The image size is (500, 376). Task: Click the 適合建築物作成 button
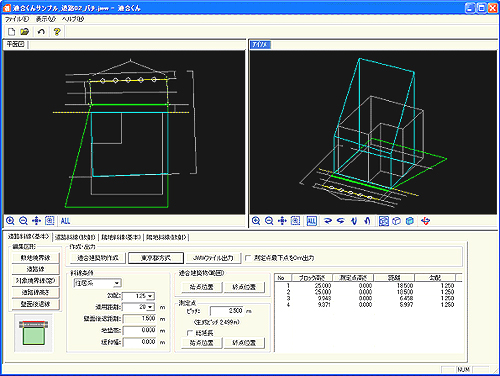click(98, 258)
